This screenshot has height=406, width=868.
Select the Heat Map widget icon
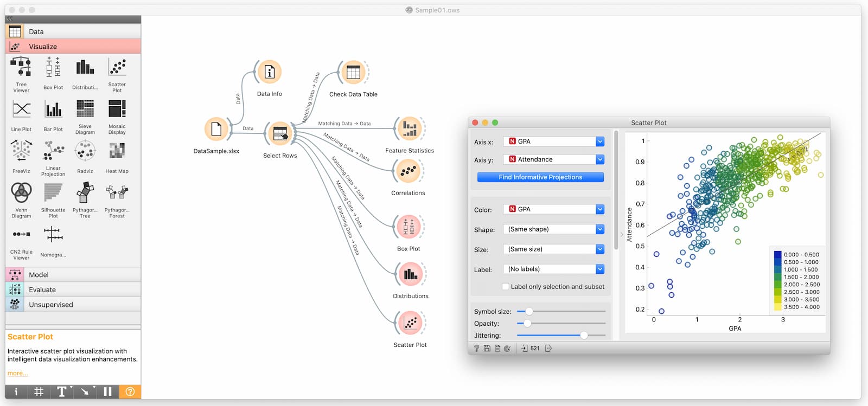coord(117,151)
